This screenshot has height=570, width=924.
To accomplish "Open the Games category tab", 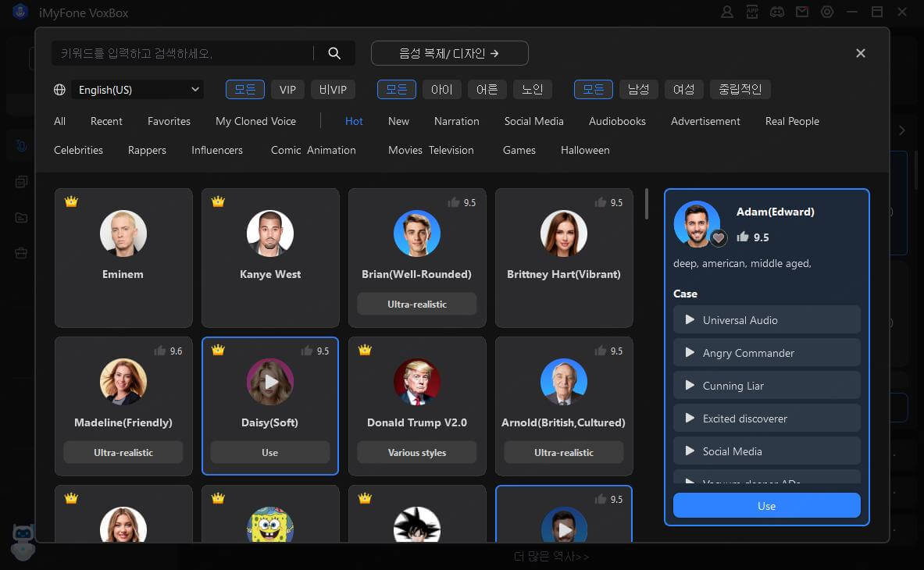I will (x=519, y=150).
